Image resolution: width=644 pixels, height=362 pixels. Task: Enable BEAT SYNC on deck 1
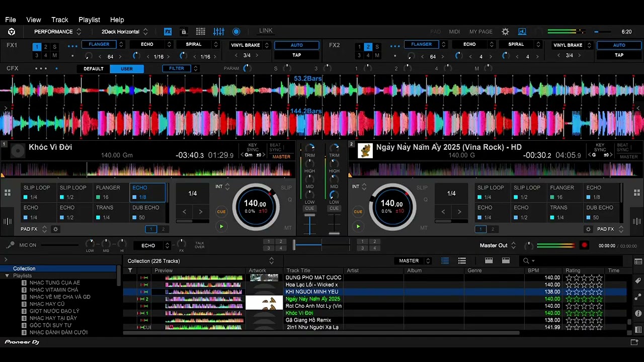point(275,147)
